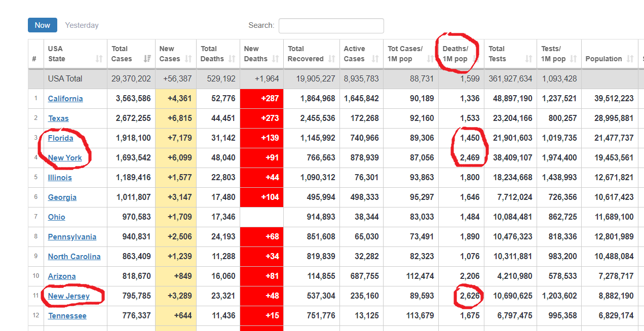Click California new deaths +287
The image size is (644, 331).
(x=270, y=99)
